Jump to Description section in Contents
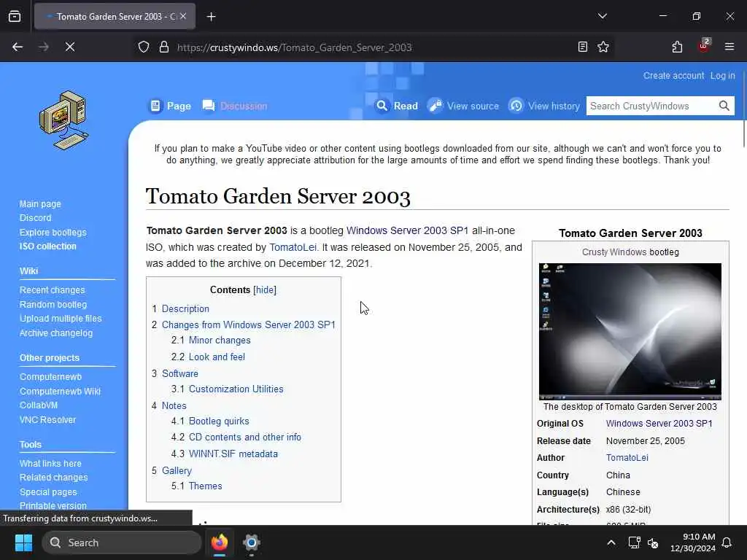The height and width of the screenshot is (560, 747). click(x=185, y=308)
